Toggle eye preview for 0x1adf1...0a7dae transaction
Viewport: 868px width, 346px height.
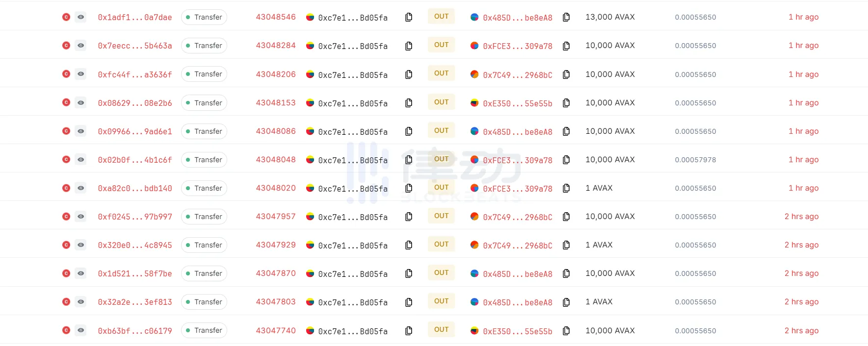pos(81,17)
